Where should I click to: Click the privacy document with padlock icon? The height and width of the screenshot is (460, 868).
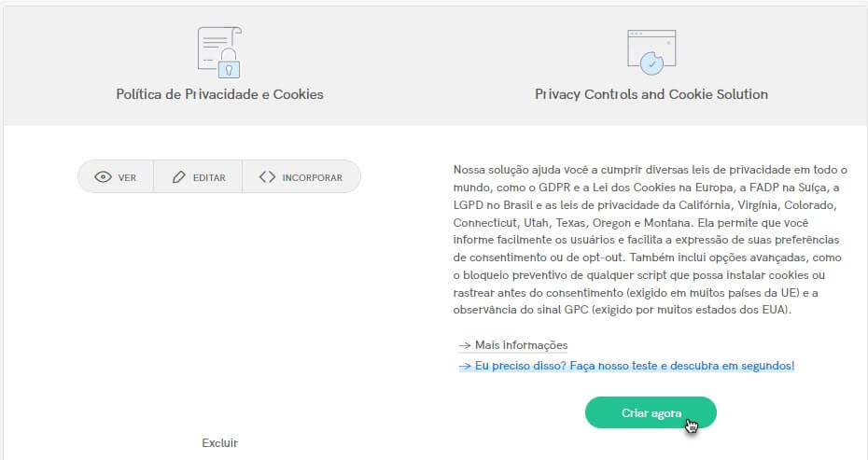[219, 52]
